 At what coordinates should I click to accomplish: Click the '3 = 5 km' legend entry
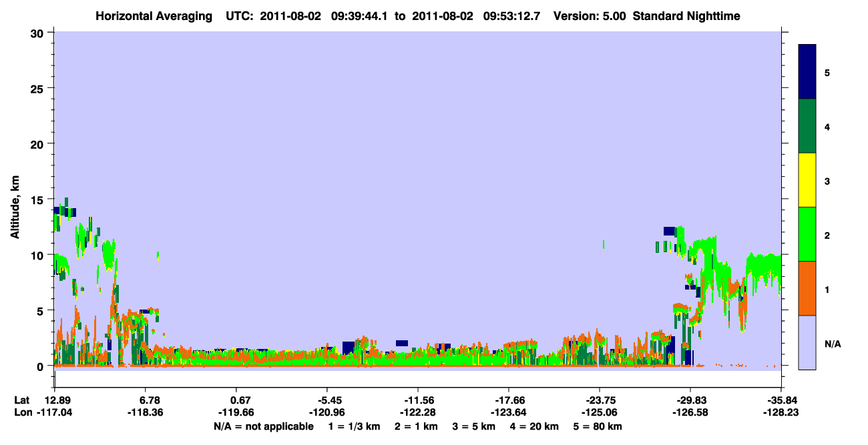tap(475, 426)
